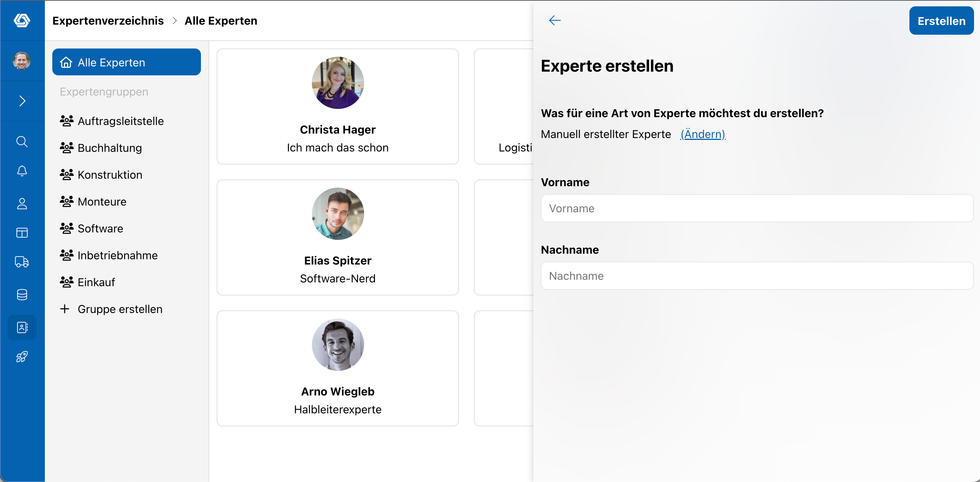Click Gruppe erstellen plus entry
The height and width of the screenshot is (482, 980).
pyautogui.click(x=111, y=309)
